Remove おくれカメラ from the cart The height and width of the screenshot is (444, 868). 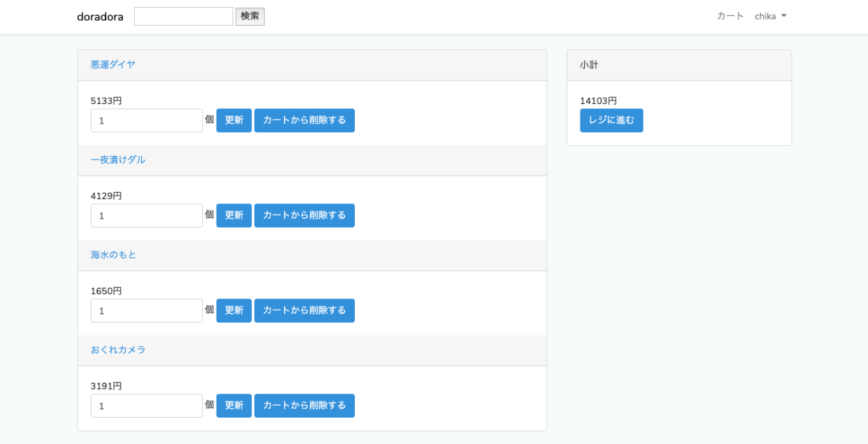(304, 406)
